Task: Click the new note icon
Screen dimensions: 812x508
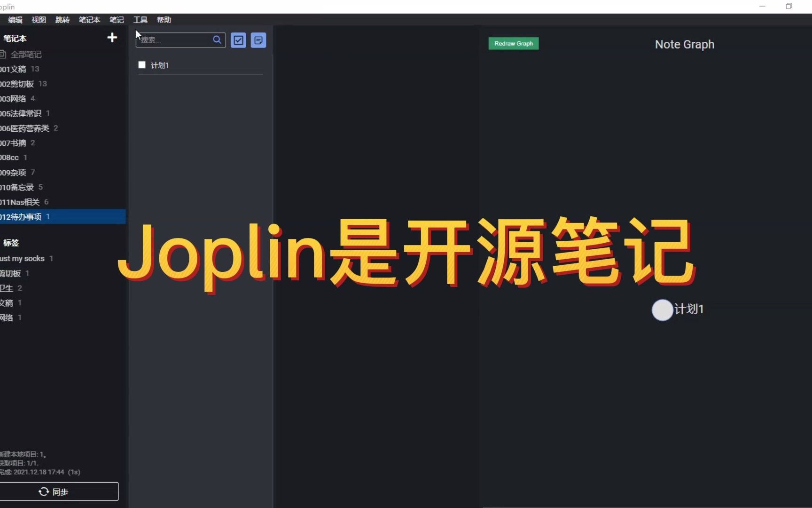Action: click(x=258, y=40)
